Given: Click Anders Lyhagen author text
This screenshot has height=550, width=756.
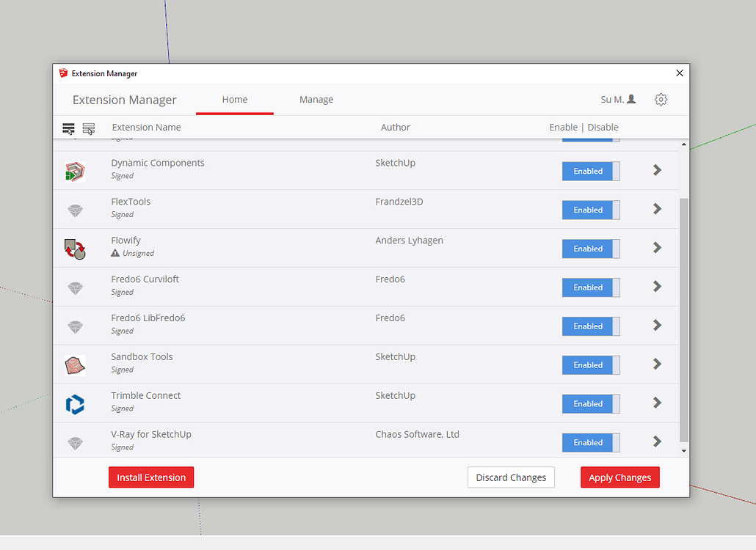Looking at the screenshot, I should point(409,241).
